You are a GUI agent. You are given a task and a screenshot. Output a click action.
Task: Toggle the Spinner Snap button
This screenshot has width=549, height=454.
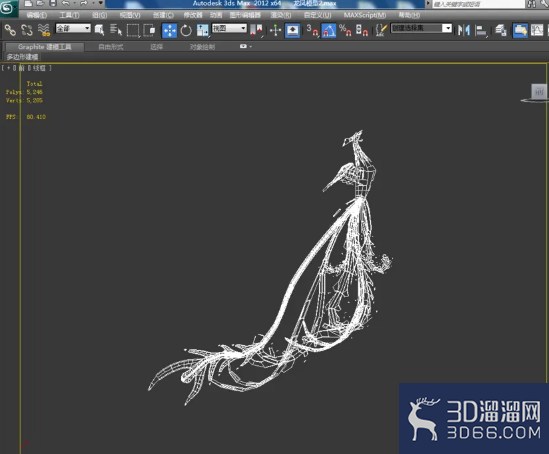point(362,30)
